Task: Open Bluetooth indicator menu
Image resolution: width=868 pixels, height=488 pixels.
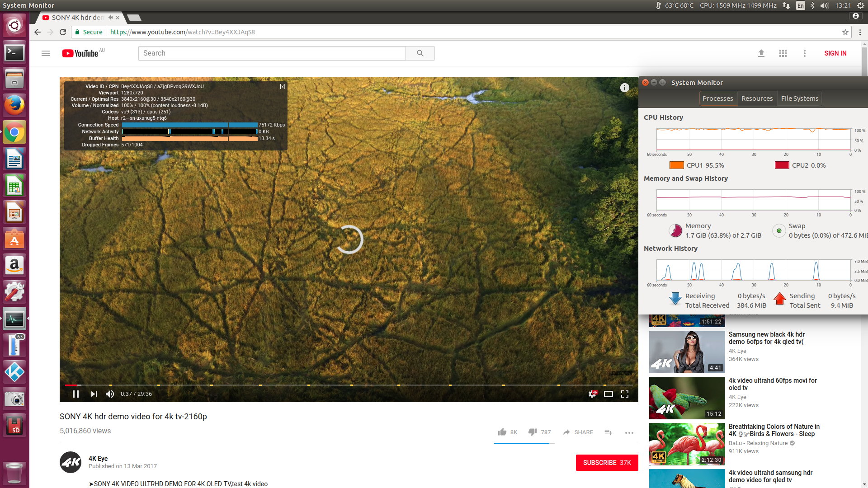Action: click(x=812, y=5)
